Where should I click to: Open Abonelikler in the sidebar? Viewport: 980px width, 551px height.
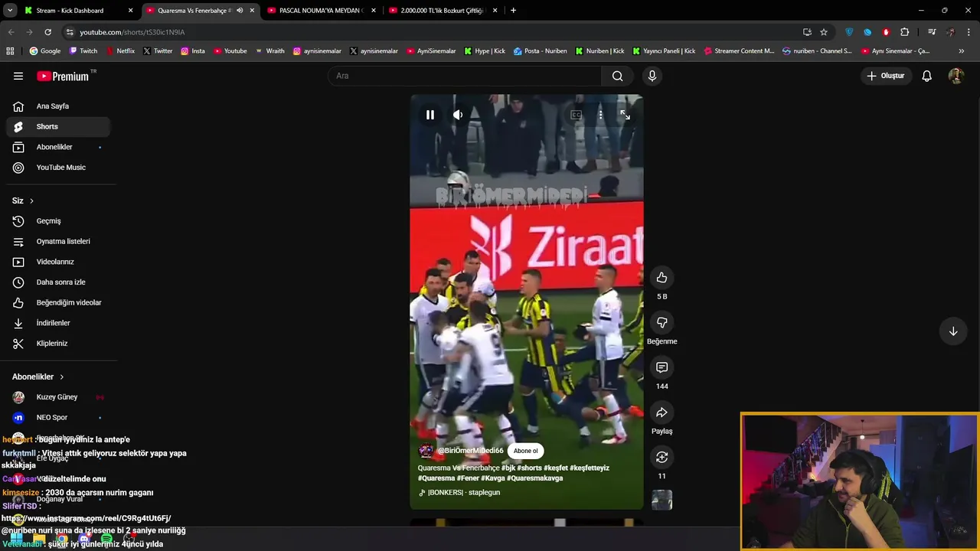tap(58, 147)
